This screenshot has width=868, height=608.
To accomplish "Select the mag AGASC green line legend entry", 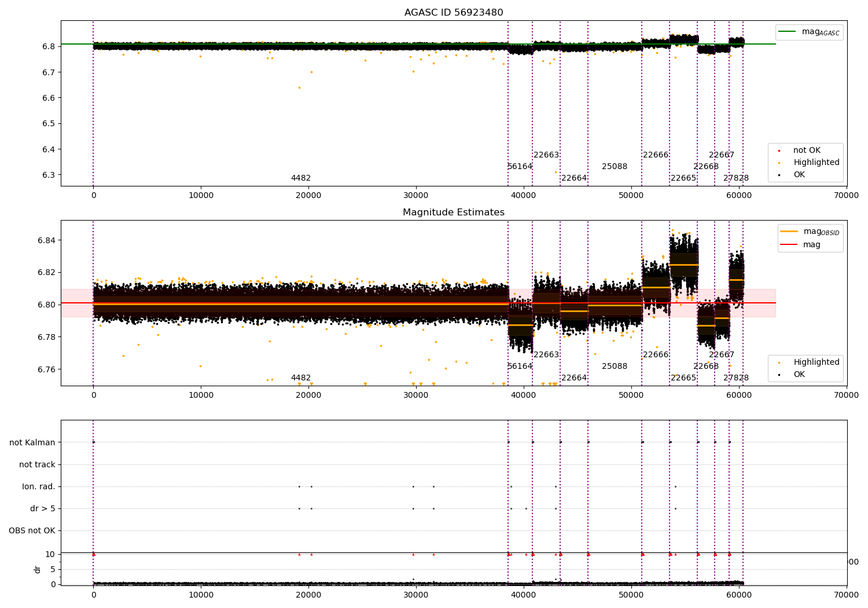I will coord(809,32).
